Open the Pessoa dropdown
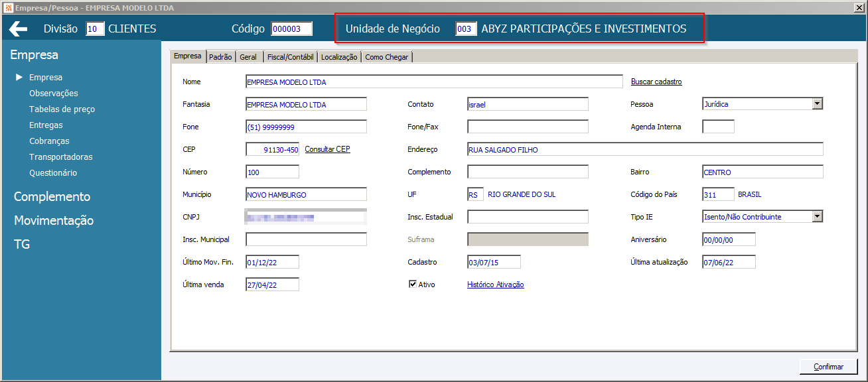This screenshot has height=382, width=868. [x=818, y=104]
